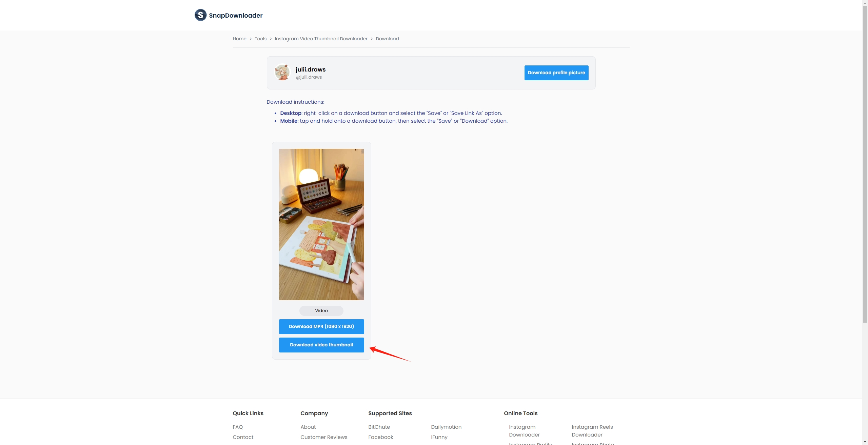The image size is (868, 445).
Task: Click the @julii.draws handle
Action: [x=309, y=77]
